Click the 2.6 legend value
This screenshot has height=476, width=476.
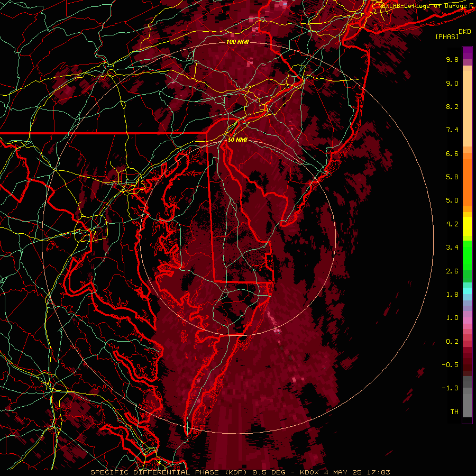coord(452,271)
